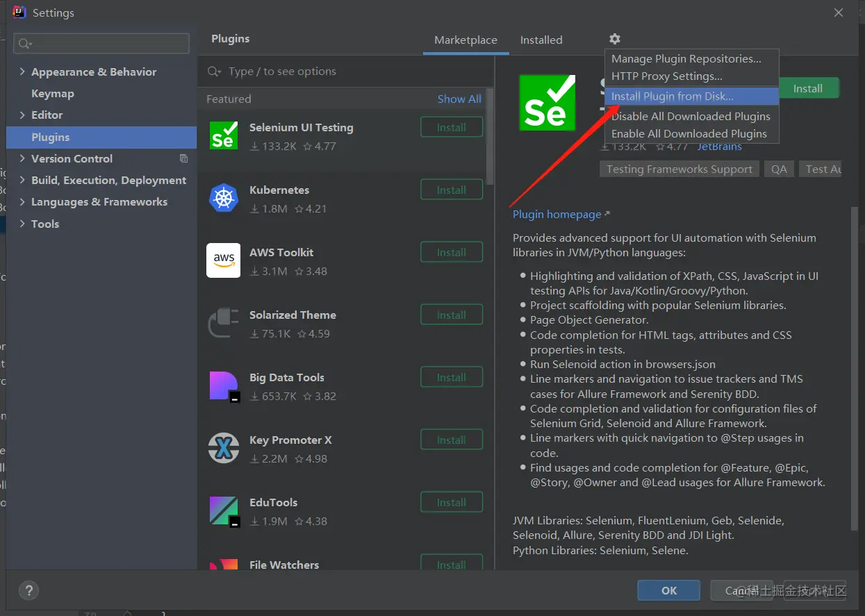
Task: Expand Build, Execution, Deployment section
Action: click(22, 180)
